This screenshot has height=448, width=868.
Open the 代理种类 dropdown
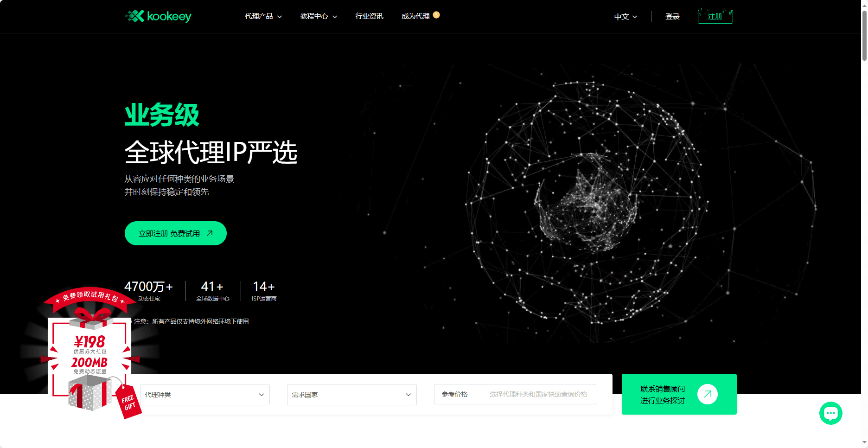coord(205,395)
